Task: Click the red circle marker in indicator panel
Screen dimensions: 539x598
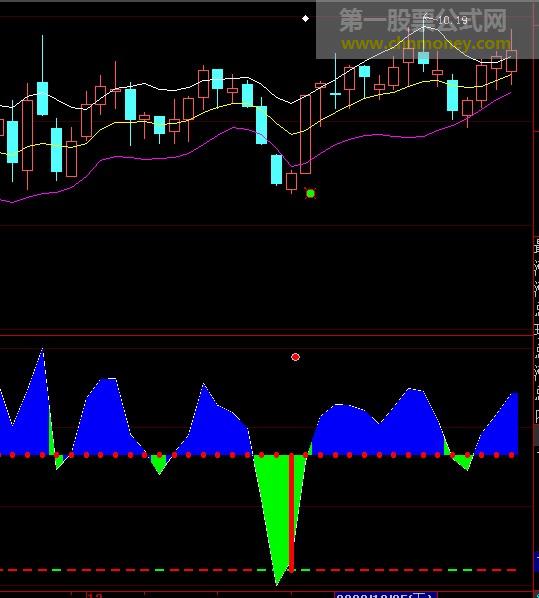Action: (x=295, y=357)
